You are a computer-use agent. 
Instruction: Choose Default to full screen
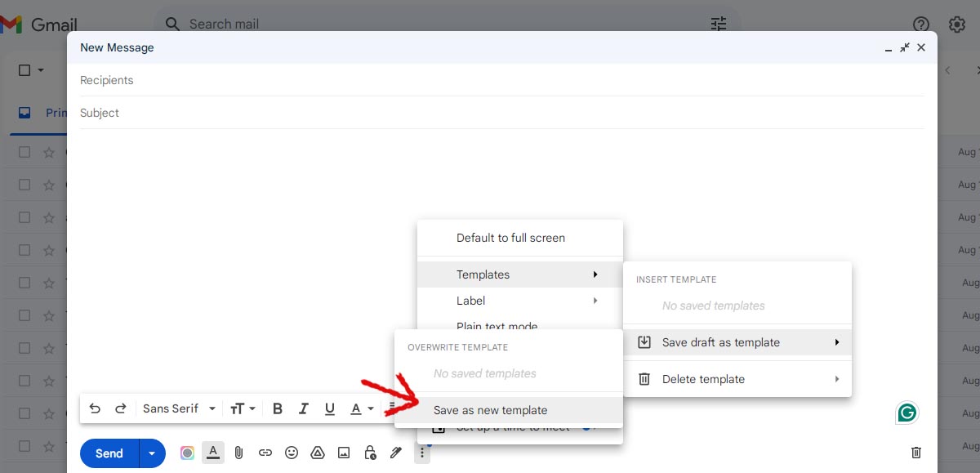coord(520,238)
